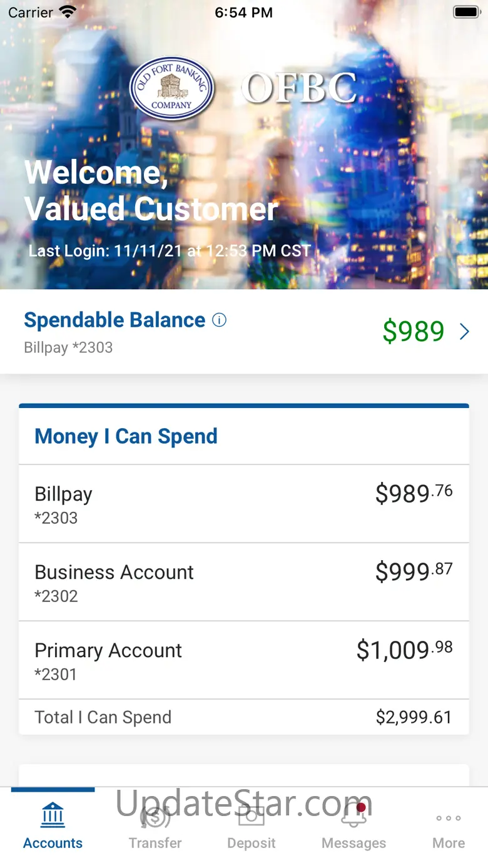Image resolution: width=488 pixels, height=868 pixels.
Task: Tap the Old Fort Banking Company logo
Action: 172,88
